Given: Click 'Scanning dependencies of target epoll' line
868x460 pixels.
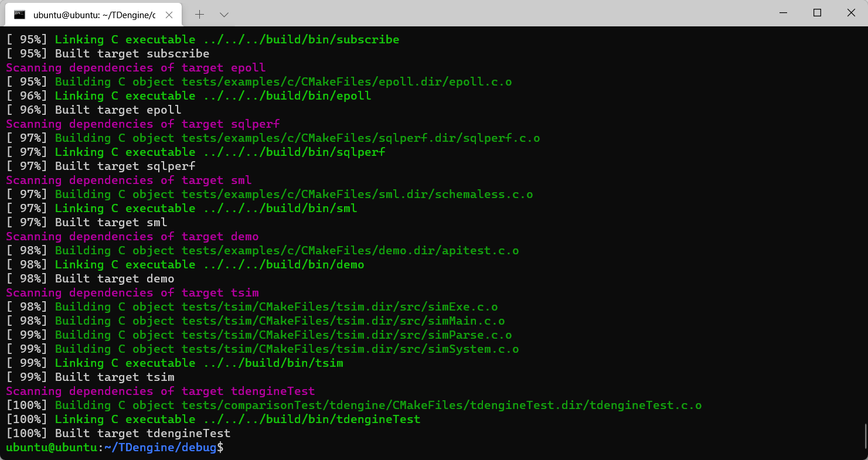Looking at the screenshot, I should pyautogui.click(x=136, y=68).
